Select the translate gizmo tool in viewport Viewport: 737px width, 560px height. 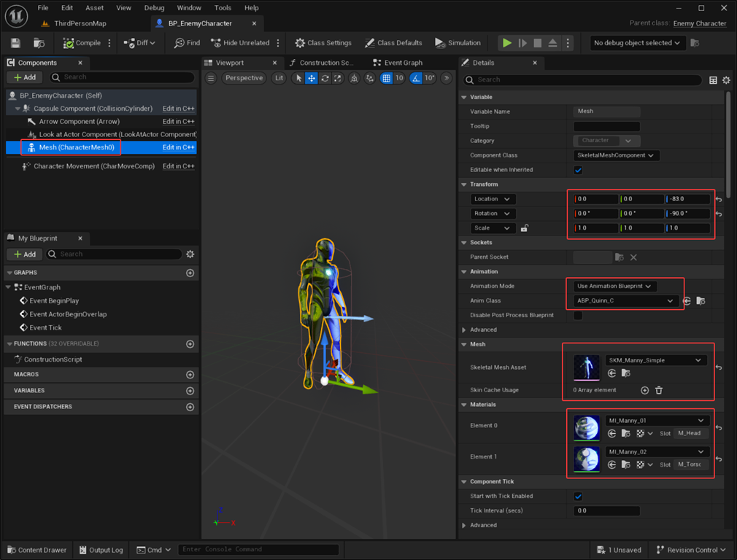pyautogui.click(x=312, y=78)
